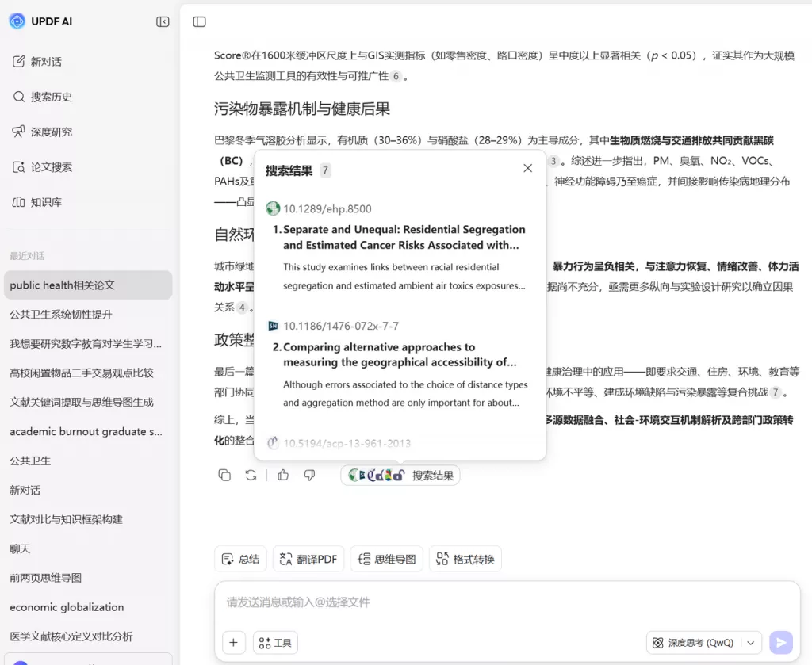Like the response with thumbs up
812x665 pixels.
coord(283,475)
